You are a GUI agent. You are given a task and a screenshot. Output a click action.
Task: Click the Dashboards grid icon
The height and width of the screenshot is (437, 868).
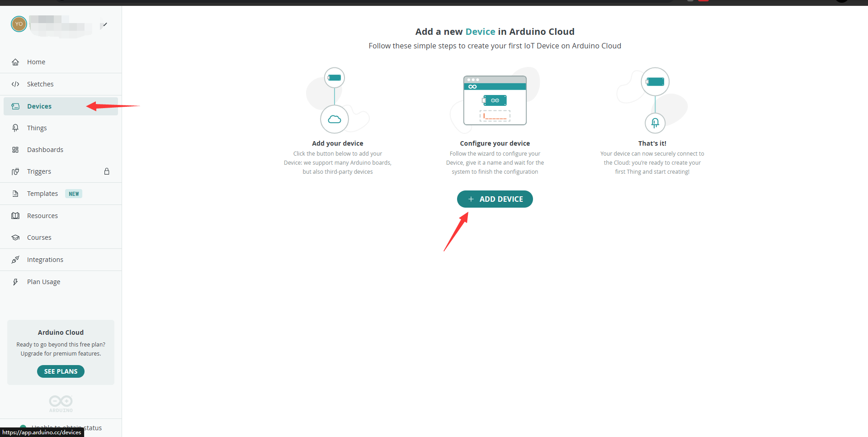(x=15, y=150)
